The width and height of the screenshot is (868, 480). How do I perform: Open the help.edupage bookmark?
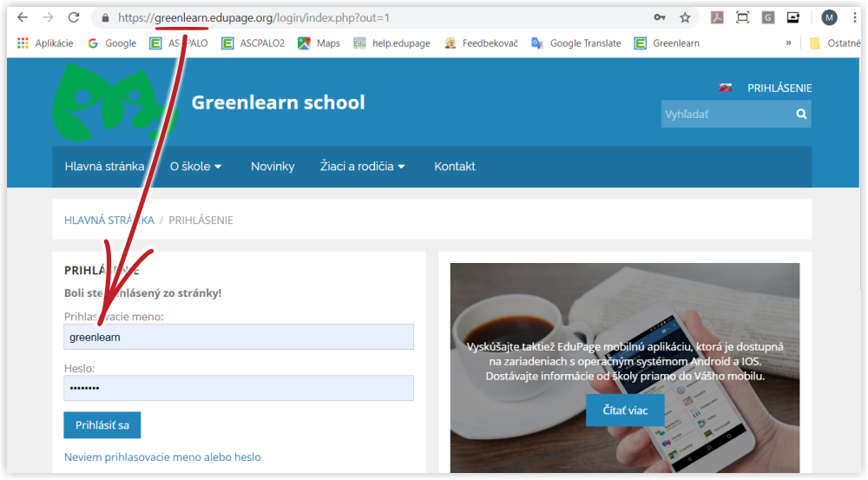pyautogui.click(x=392, y=43)
